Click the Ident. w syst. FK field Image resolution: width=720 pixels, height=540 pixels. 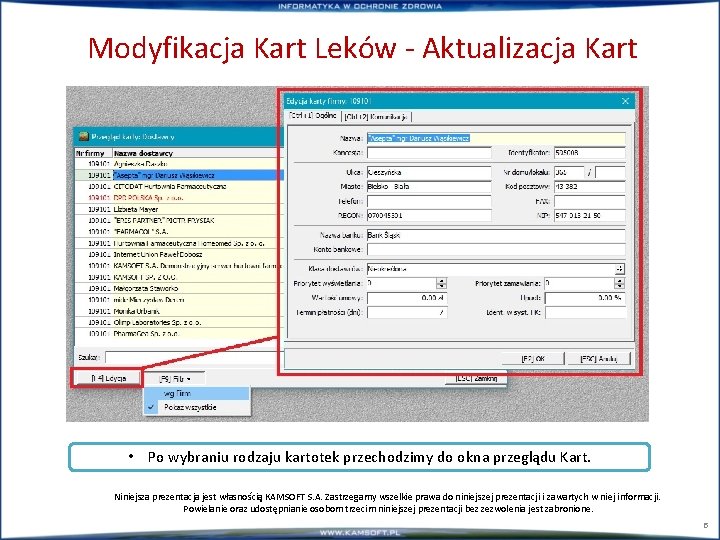pos(585,313)
